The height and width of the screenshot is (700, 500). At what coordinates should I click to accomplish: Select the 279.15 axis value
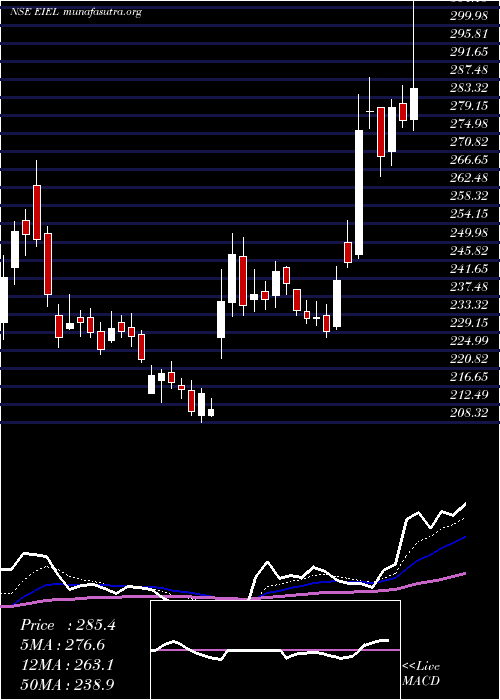(x=468, y=106)
